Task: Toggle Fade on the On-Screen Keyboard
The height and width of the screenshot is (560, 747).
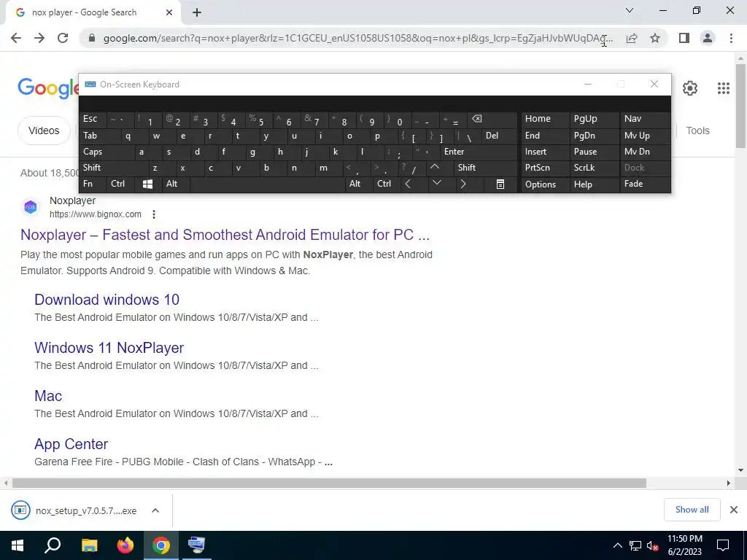Action: point(645,184)
